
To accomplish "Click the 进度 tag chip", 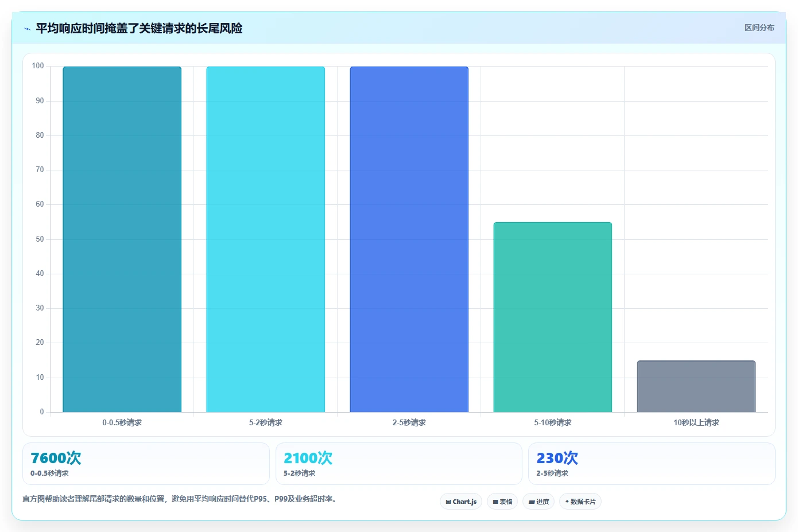I will click(x=539, y=502).
